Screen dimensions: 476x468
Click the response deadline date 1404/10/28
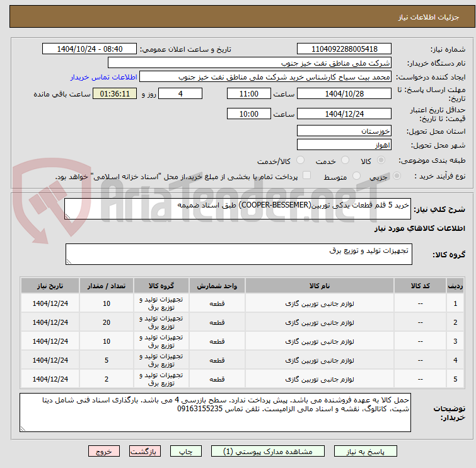(x=344, y=93)
